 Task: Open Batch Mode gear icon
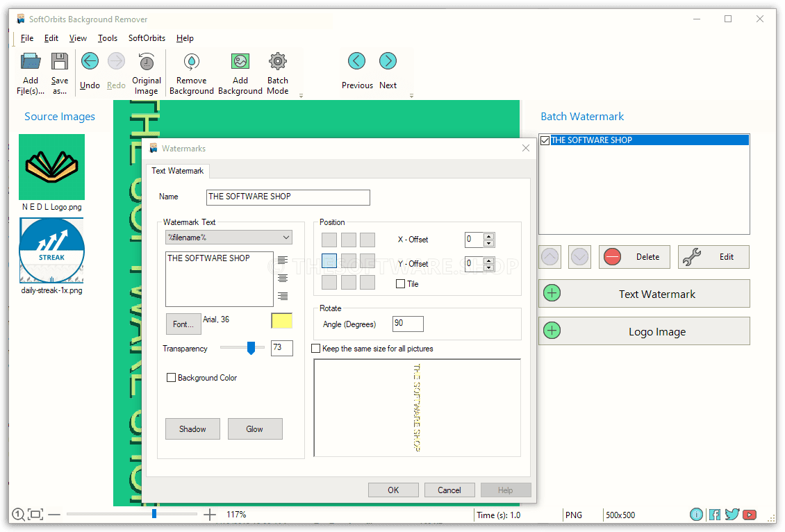coord(278,62)
